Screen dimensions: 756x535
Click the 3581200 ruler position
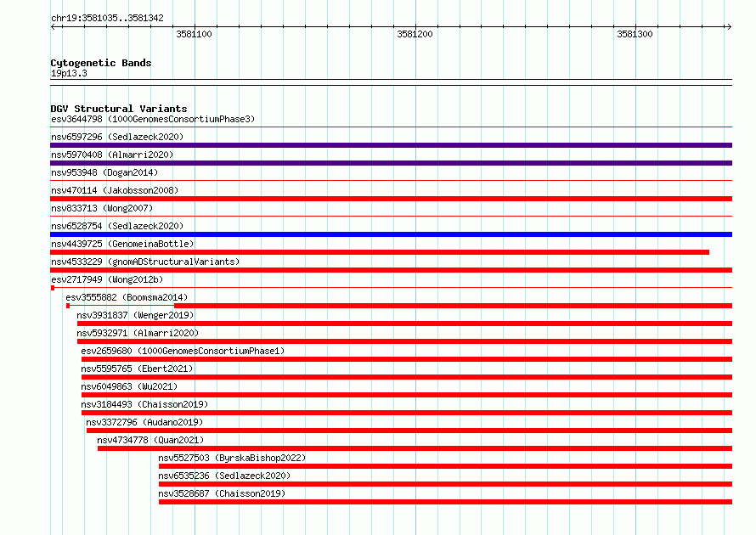pyautogui.click(x=415, y=34)
